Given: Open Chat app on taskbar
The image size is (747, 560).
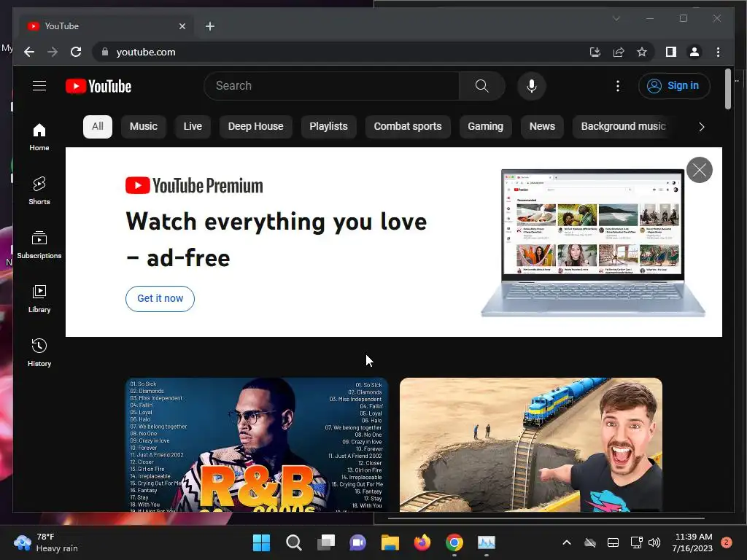Looking at the screenshot, I should pos(357,542).
